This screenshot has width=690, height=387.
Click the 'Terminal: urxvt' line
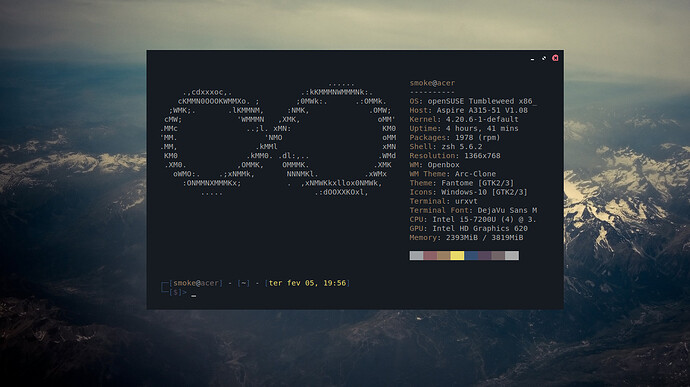coord(444,201)
